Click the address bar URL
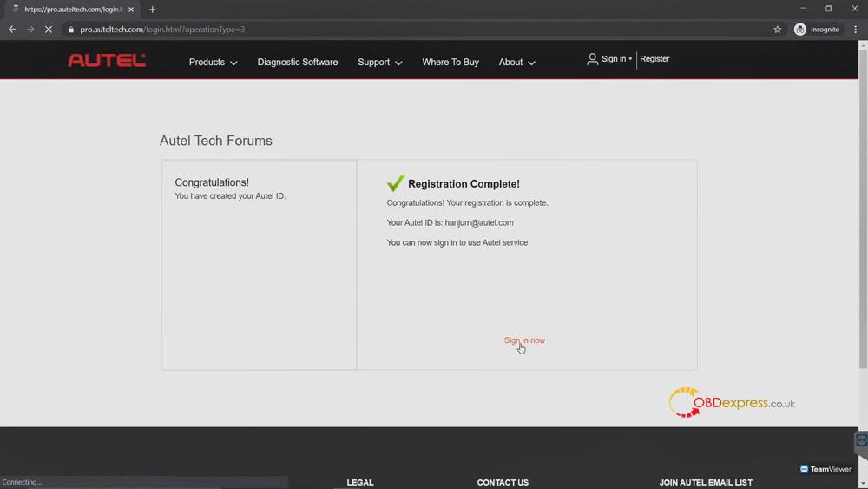 (x=162, y=30)
